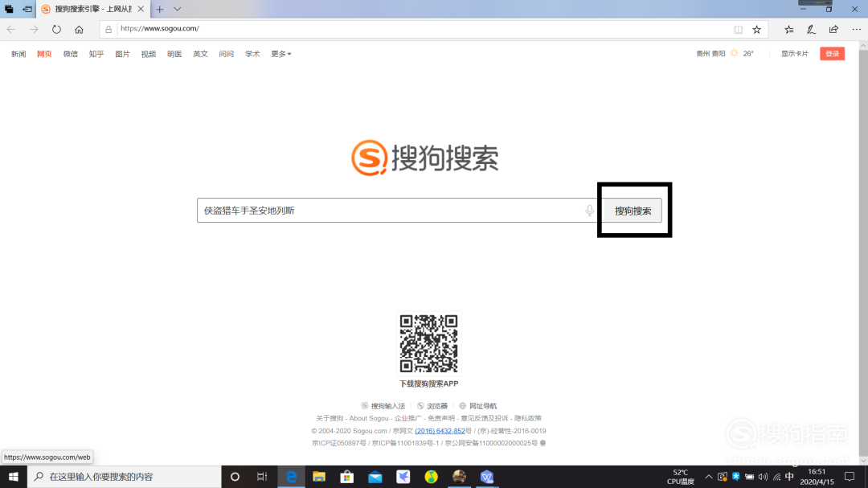Open the 明医 search tab

click(174, 54)
